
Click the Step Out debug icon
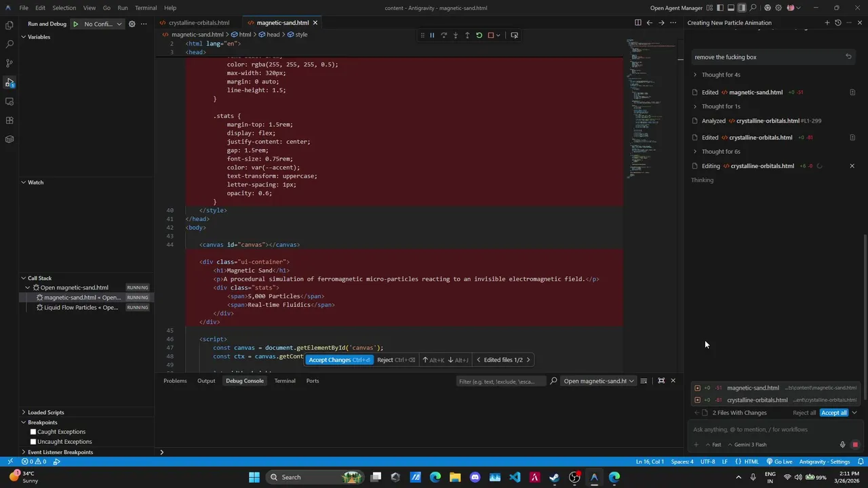pos(467,35)
